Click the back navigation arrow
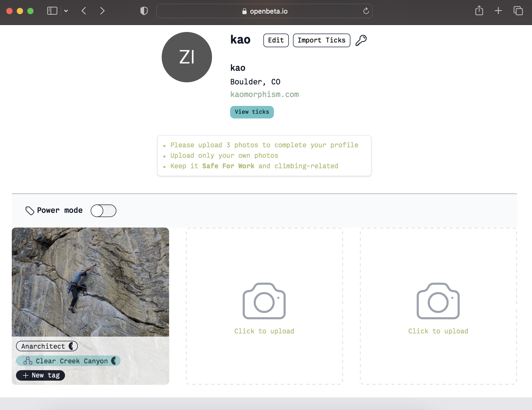Screen dimensions: 532x410 tap(84, 11)
